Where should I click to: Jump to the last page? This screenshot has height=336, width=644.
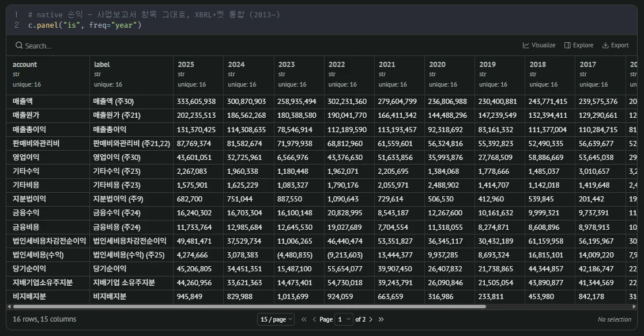click(381, 319)
